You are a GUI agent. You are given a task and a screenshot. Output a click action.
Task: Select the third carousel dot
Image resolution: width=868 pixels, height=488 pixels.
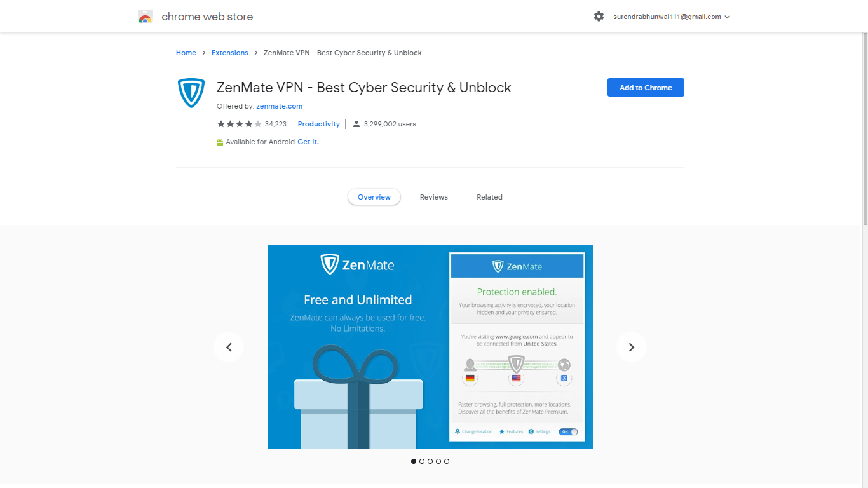(x=430, y=461)
